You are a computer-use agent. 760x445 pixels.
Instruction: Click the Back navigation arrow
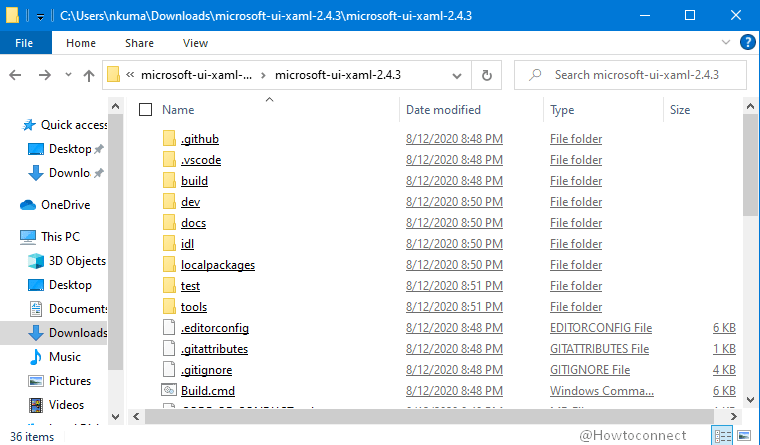tap(16, 75)
